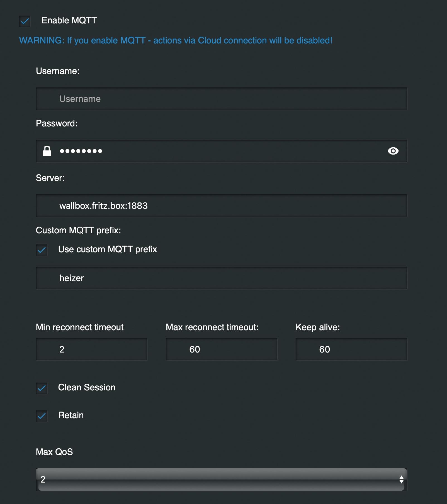The image size is (447, 504).
Task: Focus the Username input field
Action: pyautogui.click(x=222, y=99)
